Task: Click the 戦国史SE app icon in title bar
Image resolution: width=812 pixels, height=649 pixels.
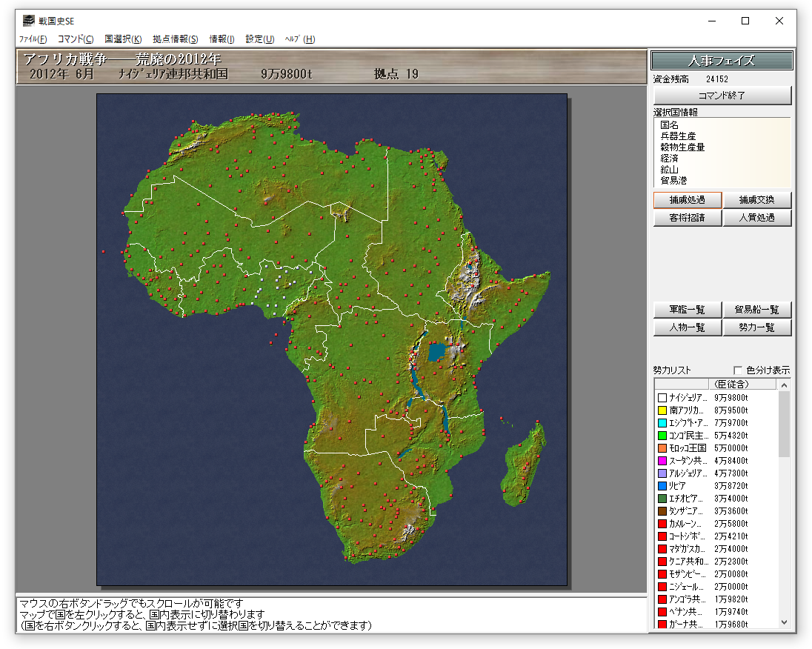Action: pyautogui.click(x=27, y=21)
